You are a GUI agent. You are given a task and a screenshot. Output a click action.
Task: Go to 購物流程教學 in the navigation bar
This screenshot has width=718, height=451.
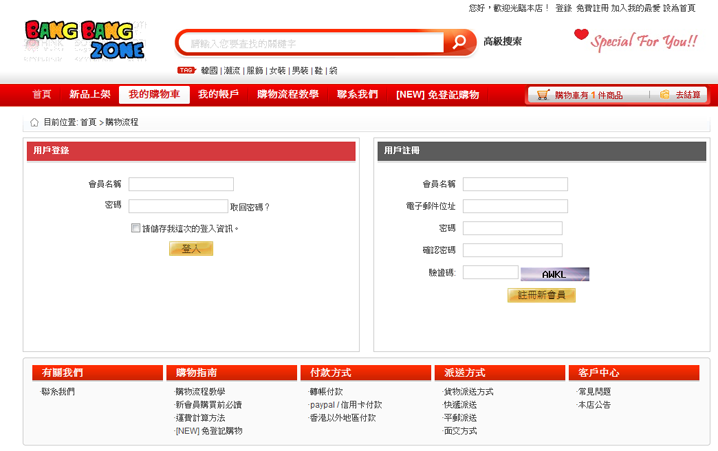point(288,95)
